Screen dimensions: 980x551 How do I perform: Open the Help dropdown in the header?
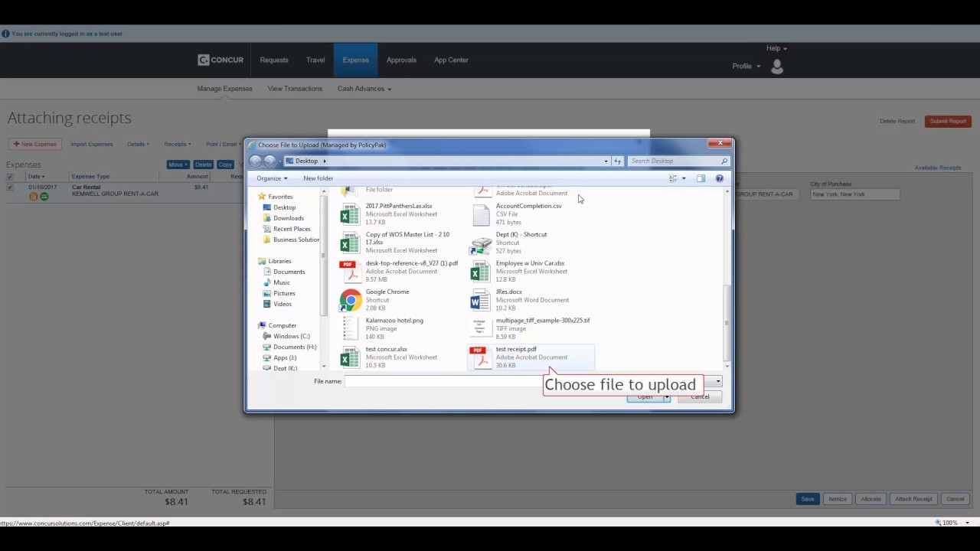pos(776,48)
